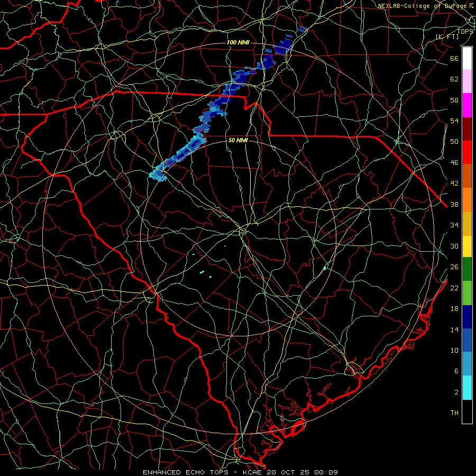This screenshot has height=476, width=476.
Task: Click the 'ENHANCED ECHO TOPS' caption text
Action: tap(186, 472)
